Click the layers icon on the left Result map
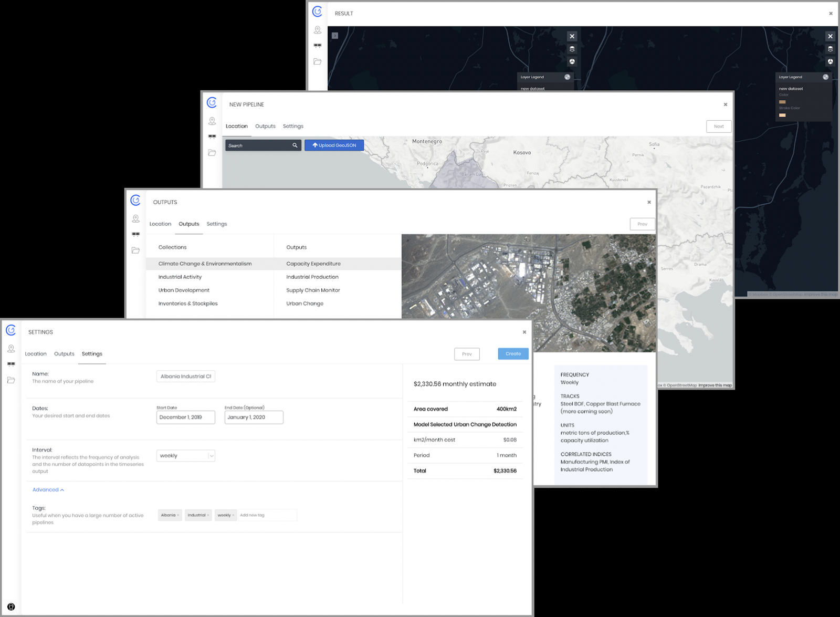This screenshot has width=840, height=617. [x=572, y=49]
